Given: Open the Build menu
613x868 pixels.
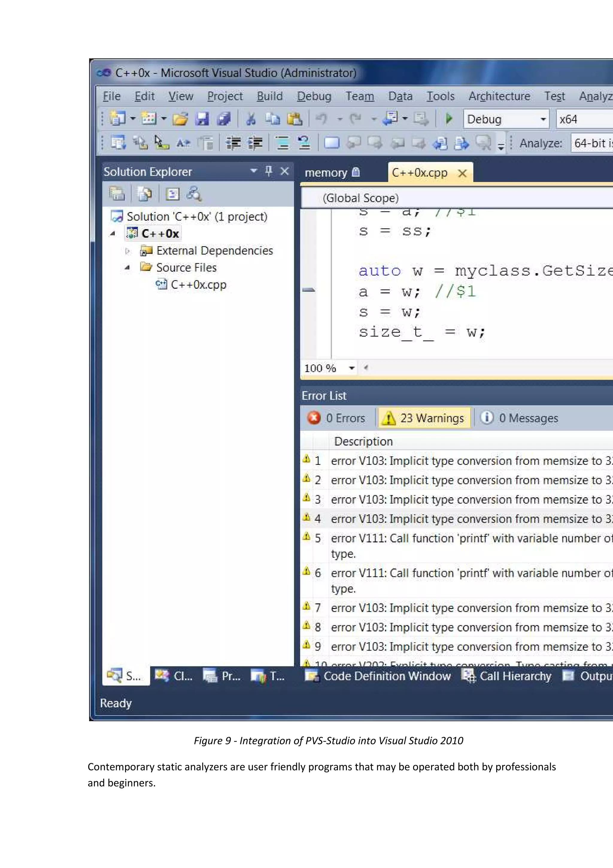Looking at the screenshot, I should point(269,96).
